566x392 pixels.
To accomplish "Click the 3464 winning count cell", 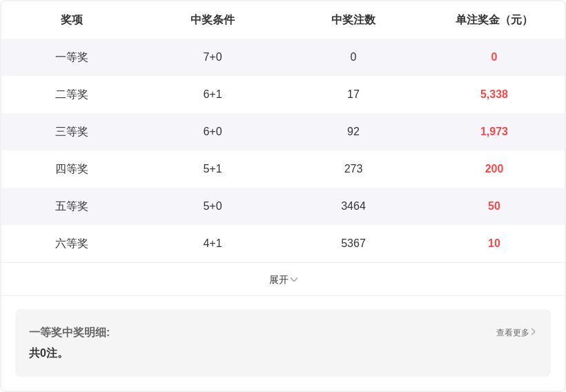I will pyautogui.click(x=353, y=206).
